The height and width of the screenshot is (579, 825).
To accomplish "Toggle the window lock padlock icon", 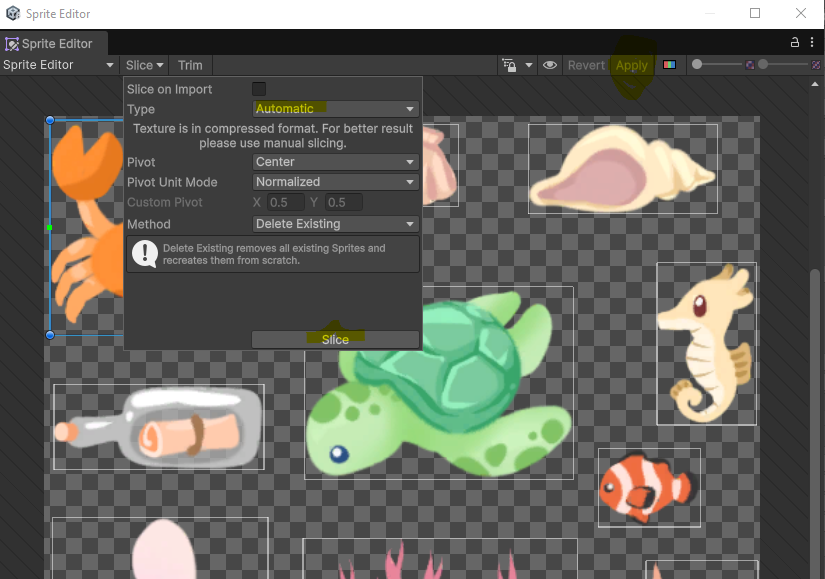I will coord(794,43).
